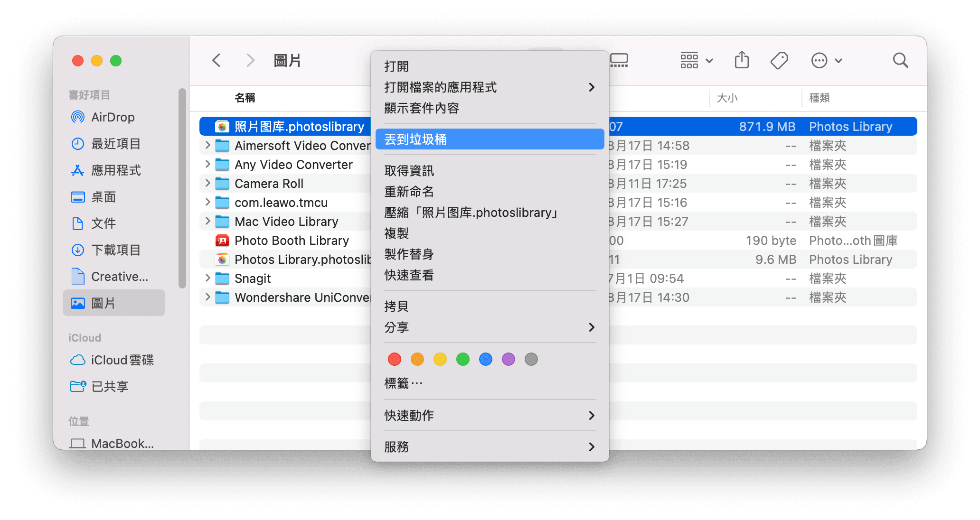
Task: Open AirDrop in the sidebar
Action: point(112,117)
